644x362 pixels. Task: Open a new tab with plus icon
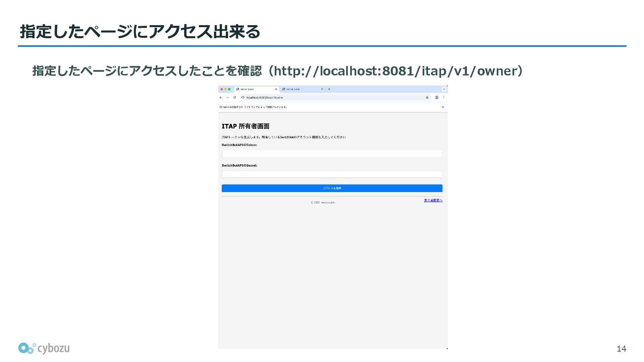click(329, 89)
